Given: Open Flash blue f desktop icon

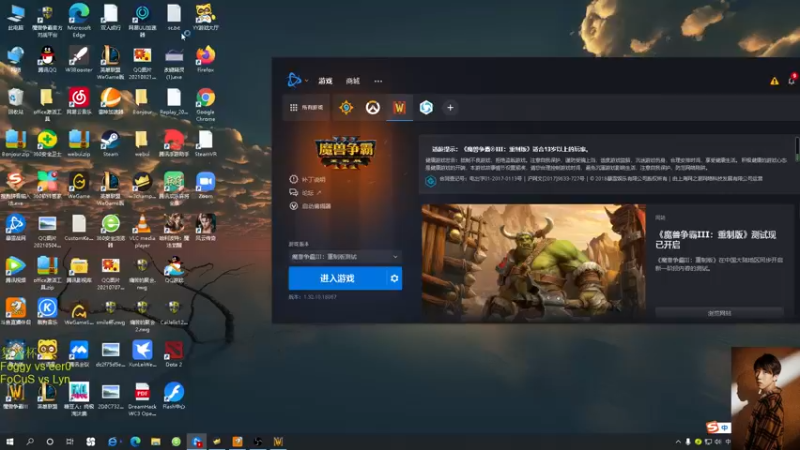Looking at the screenshot, I should point(173,396).
